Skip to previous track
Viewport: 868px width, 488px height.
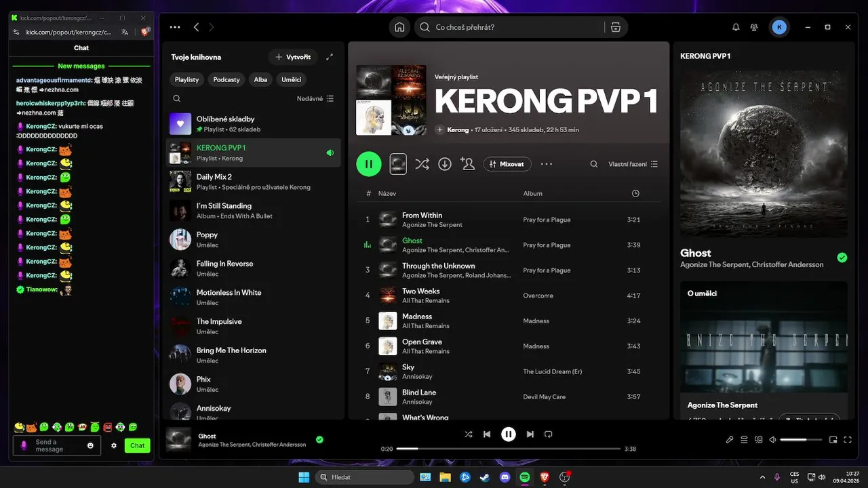[x=487, y=434]
